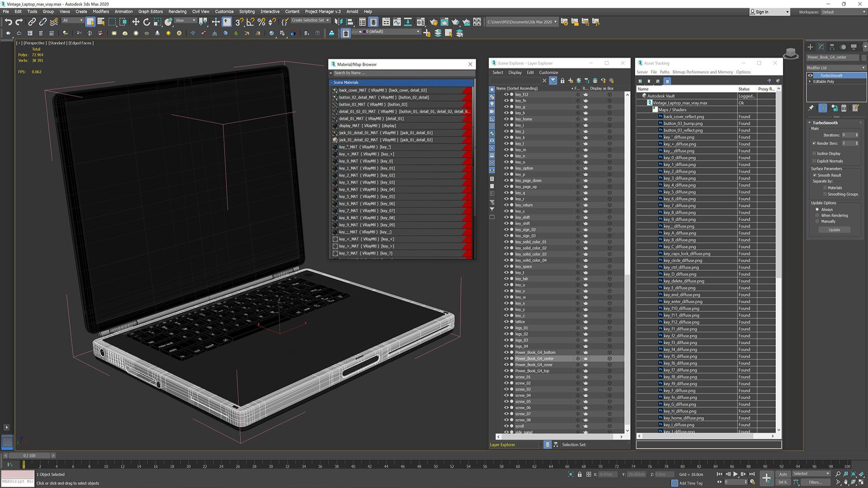Activate the Select and Rotate tool
This screenshot has height=488, width=868.
tap(146, 21)
